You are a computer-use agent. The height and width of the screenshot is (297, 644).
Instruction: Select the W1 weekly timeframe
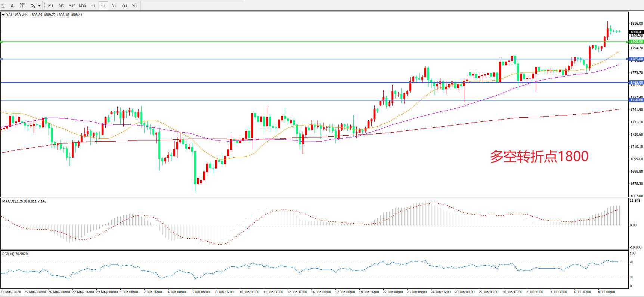click(x=124, y=6)
